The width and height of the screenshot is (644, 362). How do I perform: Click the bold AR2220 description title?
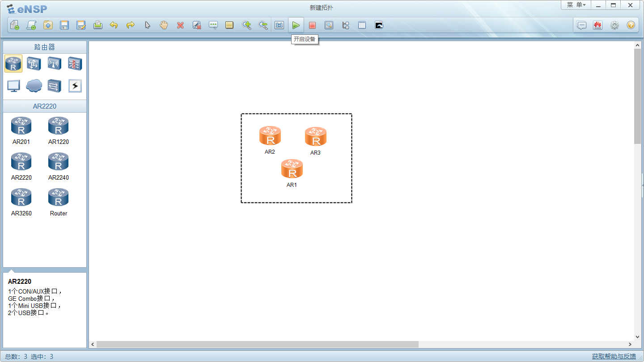tap(20, 282)
